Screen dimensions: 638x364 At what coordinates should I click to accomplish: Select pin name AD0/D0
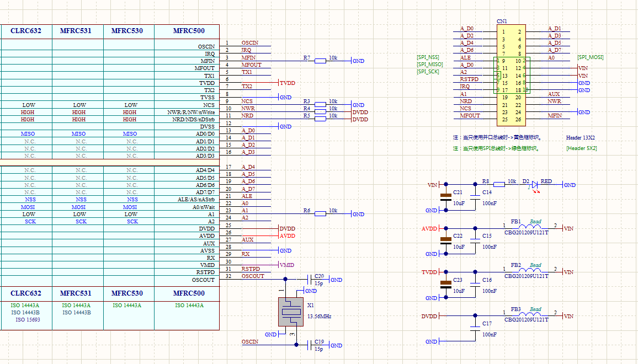(205, 134)
